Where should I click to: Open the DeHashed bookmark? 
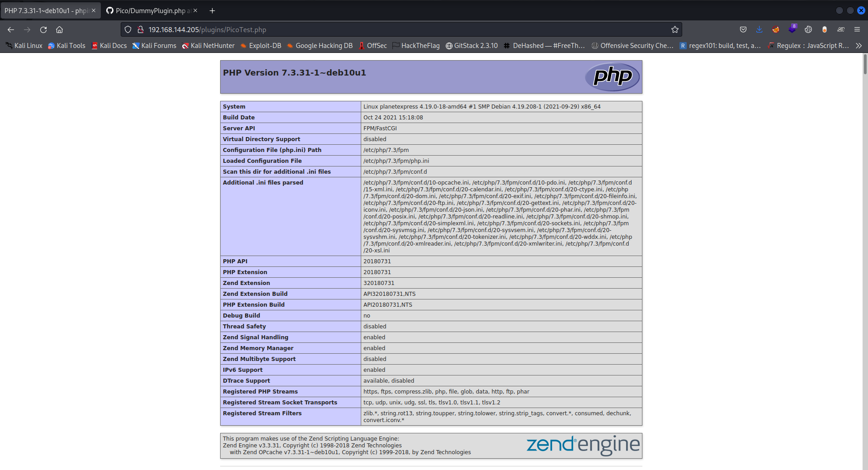pyautogui.click(x=544, y=46)
